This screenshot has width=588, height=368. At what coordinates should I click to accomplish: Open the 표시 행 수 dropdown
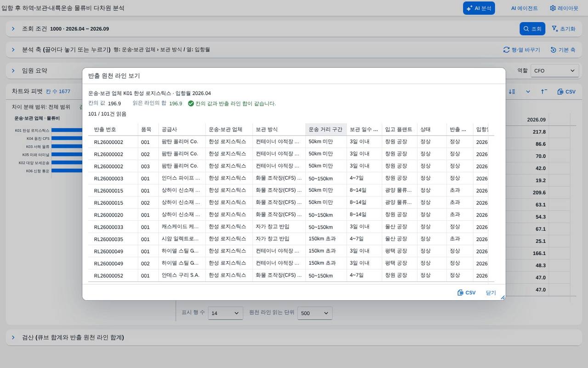point(226,313)
